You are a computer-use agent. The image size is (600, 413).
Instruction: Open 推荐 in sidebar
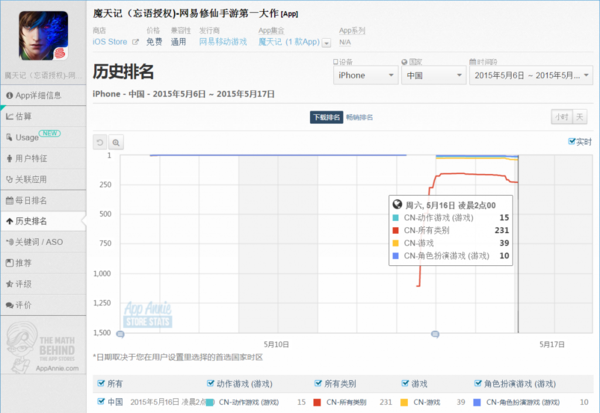(x=43, y=263)
